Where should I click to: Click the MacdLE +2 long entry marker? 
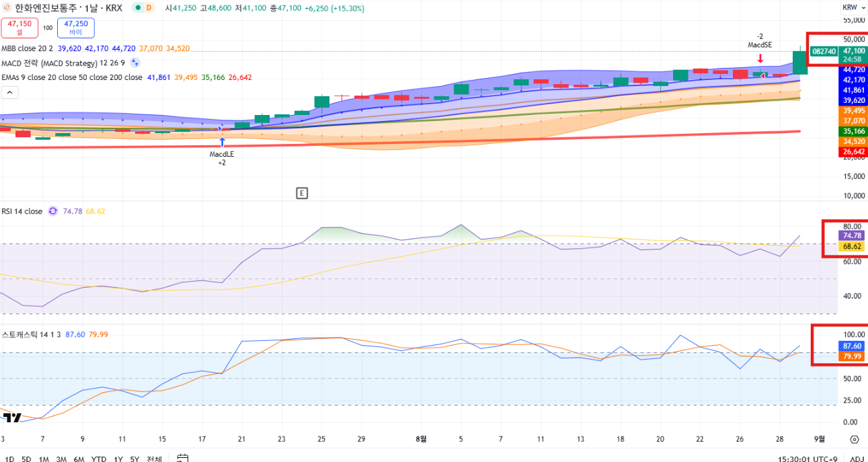tap(222, 153)
